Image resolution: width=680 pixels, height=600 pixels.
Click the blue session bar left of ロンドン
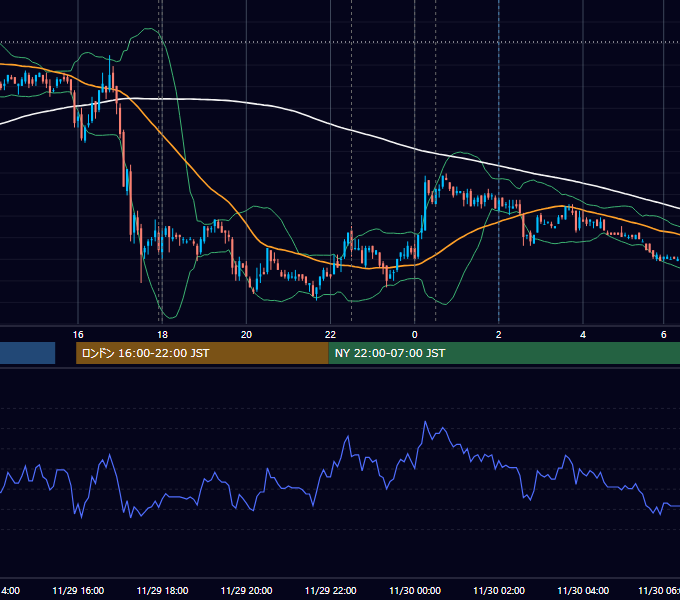pos(27,353)
